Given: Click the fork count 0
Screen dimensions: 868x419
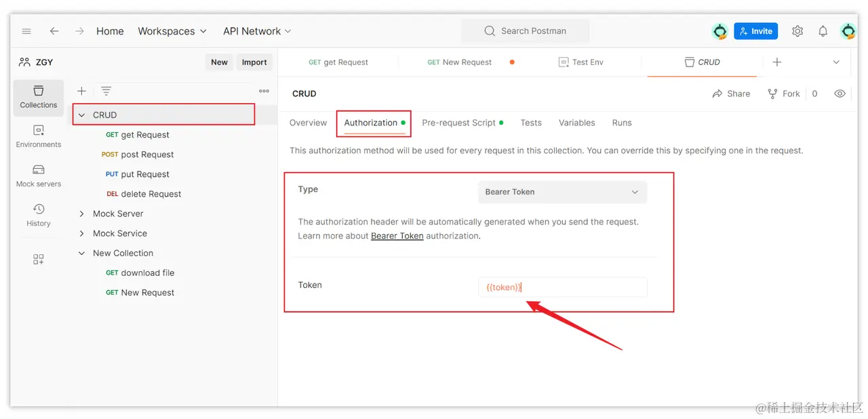Looking at the screenshot, I should [x=814, y=94].
